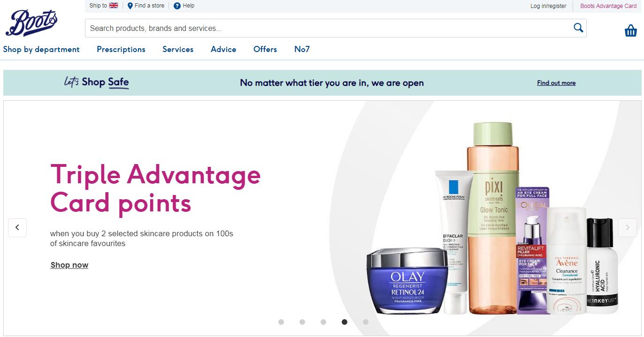Click the Avène Cleanance bottle
Viewport: 644px width, 337px height.
pyautogui.click(x=567, y=261)
